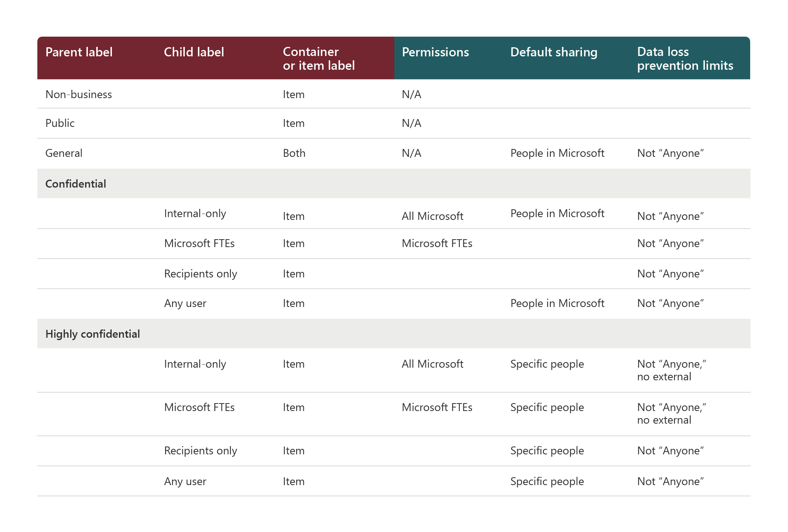Click 'Specific people' in Highly confidential Any user row
The height and width of the screenshot is (532, 788).
[x=547, y=482]
